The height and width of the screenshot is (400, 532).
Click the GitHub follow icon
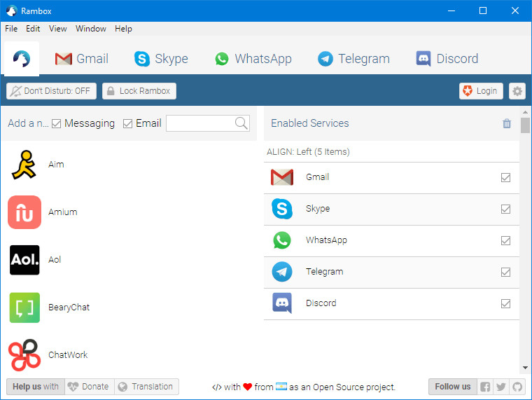click(x=517, y=387)
